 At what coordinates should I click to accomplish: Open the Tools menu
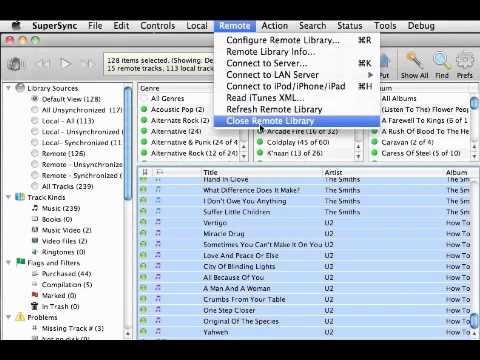click(385, 26)
